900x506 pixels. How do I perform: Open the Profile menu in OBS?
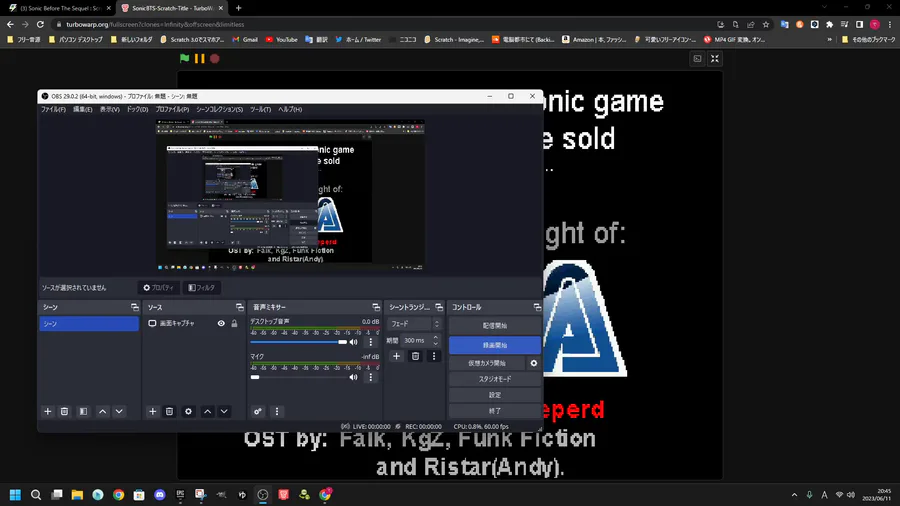172,109
